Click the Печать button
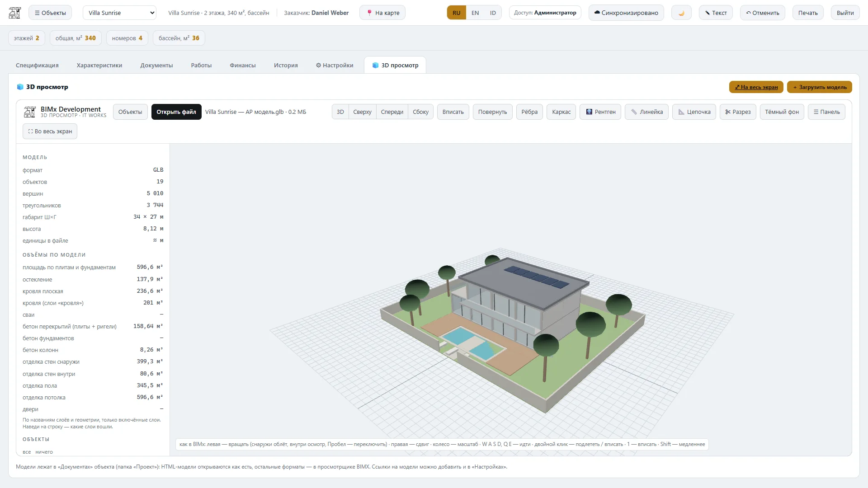 pyautogui.click(x=808, y=13)
